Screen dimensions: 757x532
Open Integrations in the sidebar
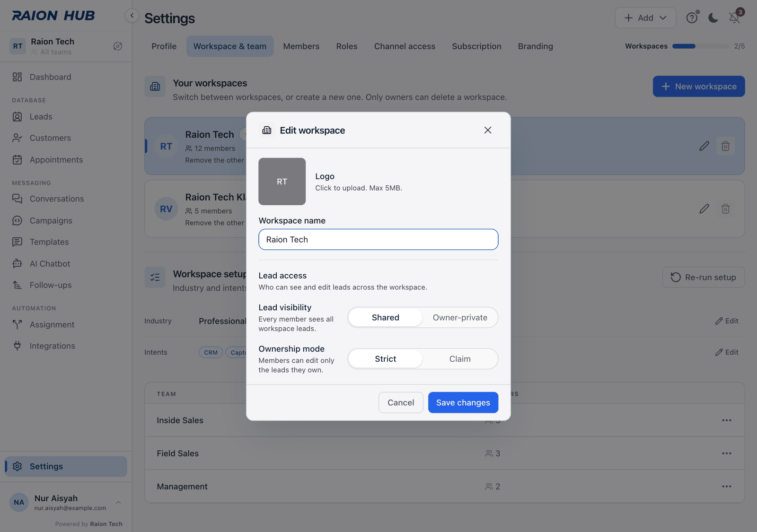click(66, 346)
